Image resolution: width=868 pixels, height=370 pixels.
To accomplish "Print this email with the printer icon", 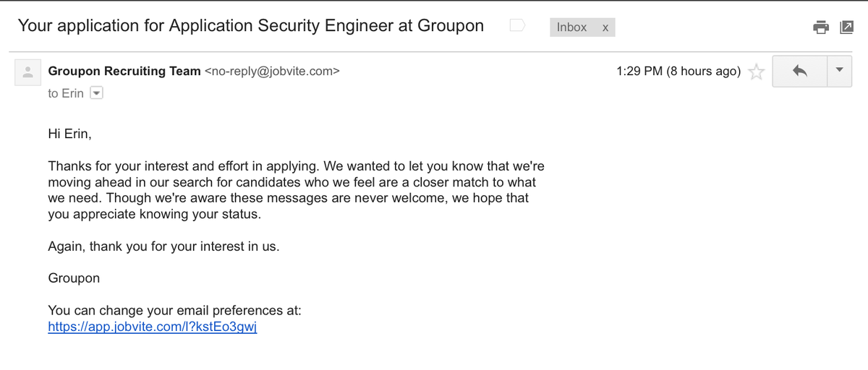I will [821, 27].
